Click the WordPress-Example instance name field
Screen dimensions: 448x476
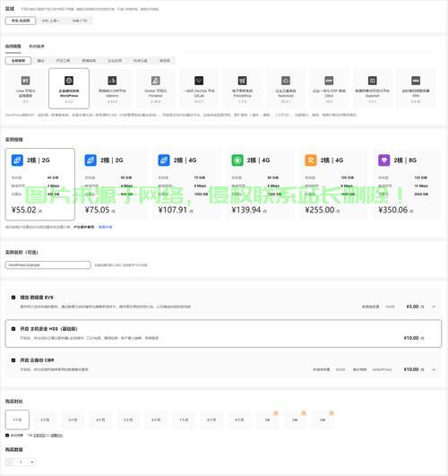48,265
